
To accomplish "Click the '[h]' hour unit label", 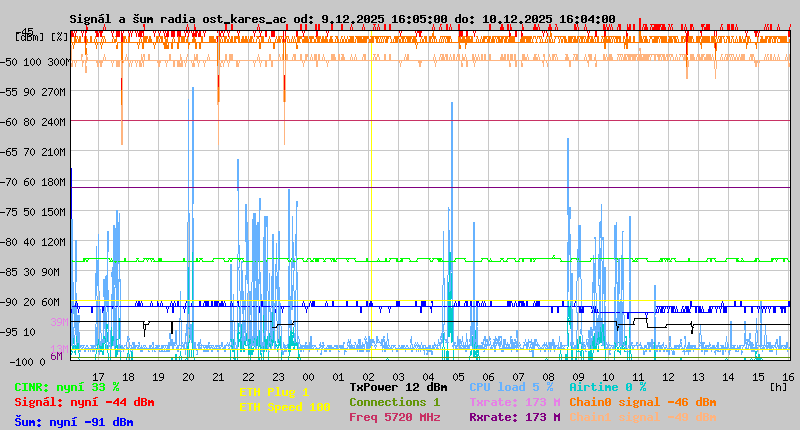I will point(779,387).
